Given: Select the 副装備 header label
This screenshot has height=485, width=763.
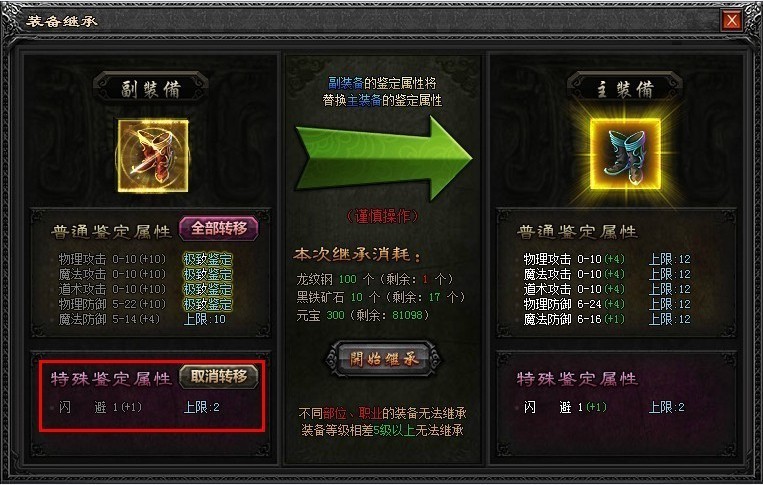Looking at the screenshot, I should pos(151,89).
